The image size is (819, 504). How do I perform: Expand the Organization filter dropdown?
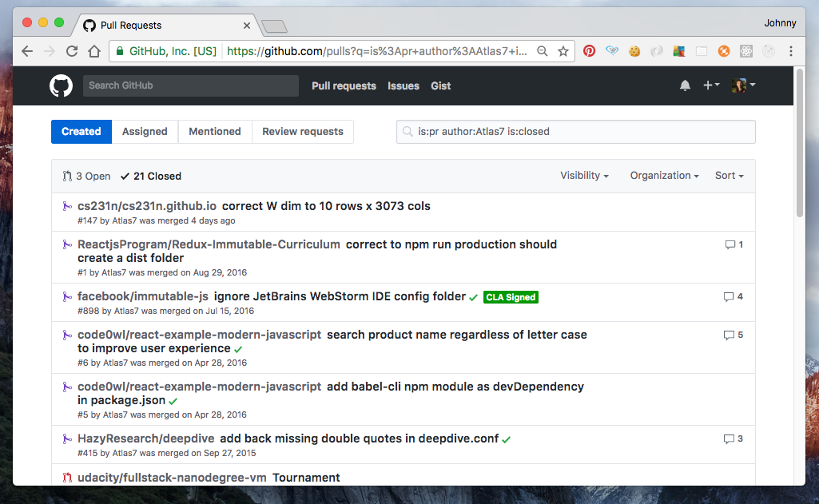coord(665,176)
